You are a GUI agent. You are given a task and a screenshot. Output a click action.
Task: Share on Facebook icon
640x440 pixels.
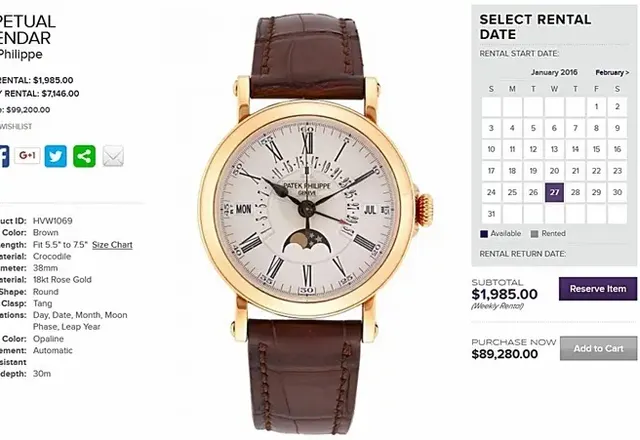point(4,156)
